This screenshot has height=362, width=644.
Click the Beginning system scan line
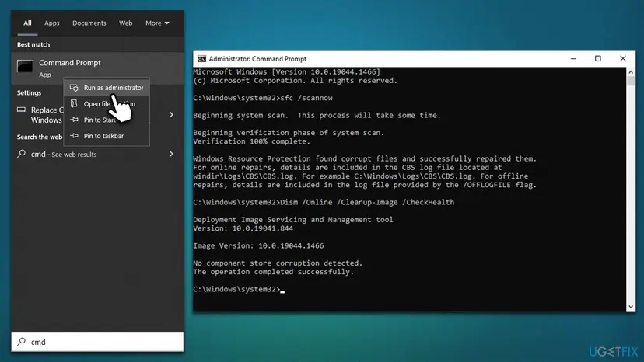tap(317, 115)
